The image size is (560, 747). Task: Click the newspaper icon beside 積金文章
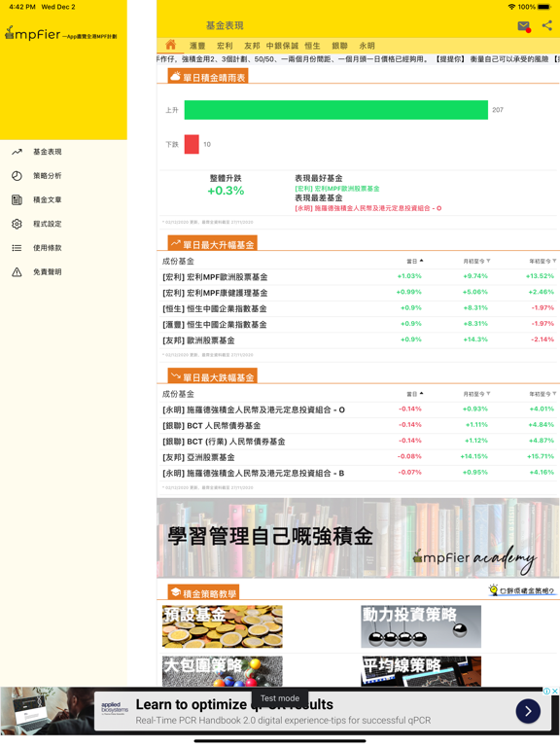click(x=17, y=199)
